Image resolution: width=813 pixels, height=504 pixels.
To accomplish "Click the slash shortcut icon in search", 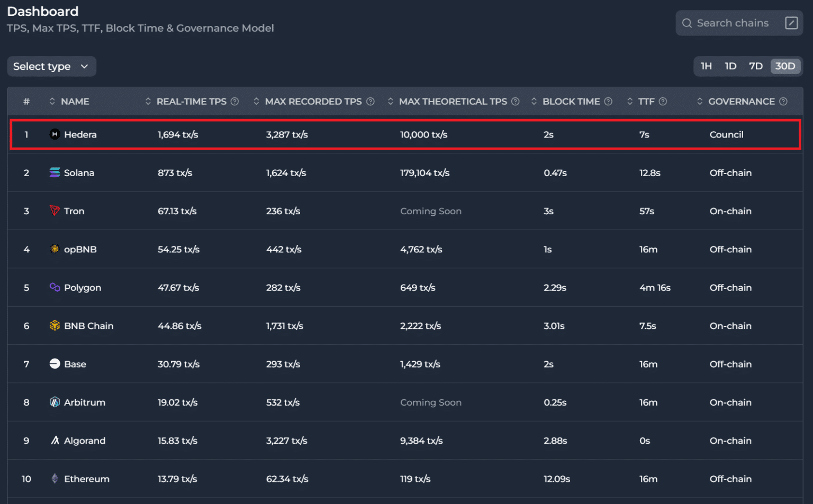I will tap(791, 23).
